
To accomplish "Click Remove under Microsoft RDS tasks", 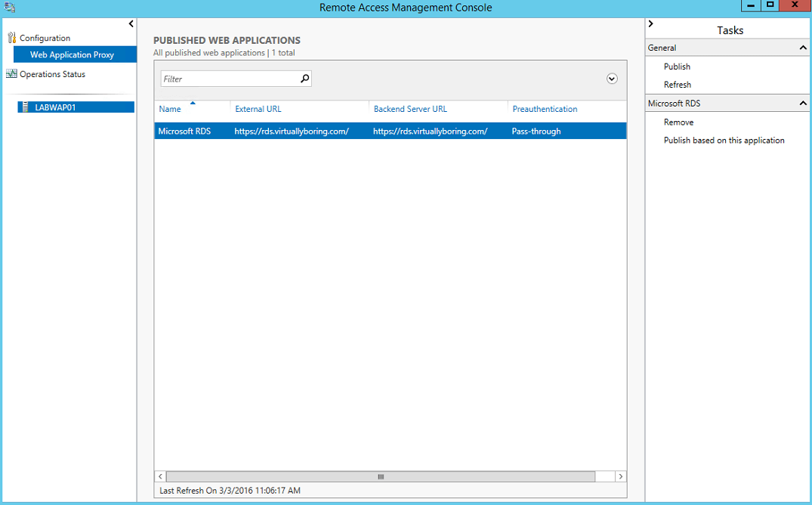I will pyautogui.click(x=678, y=122).
